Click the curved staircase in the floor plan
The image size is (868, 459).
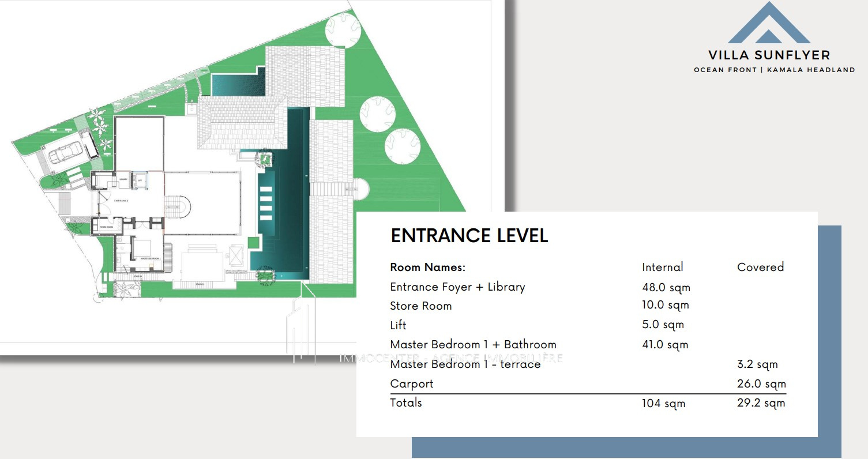[179, 207]
